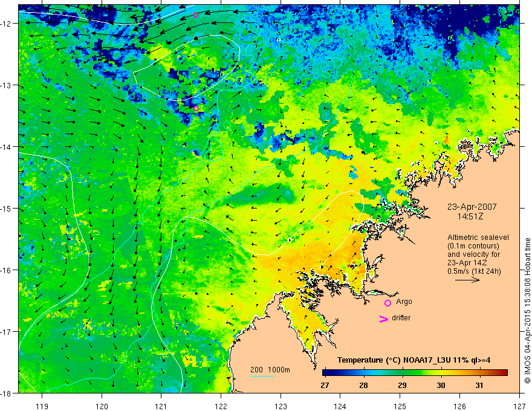Click the magenta Argo circle in the legend
Viewport: 532px width, 411px height.
pos(388,303)
